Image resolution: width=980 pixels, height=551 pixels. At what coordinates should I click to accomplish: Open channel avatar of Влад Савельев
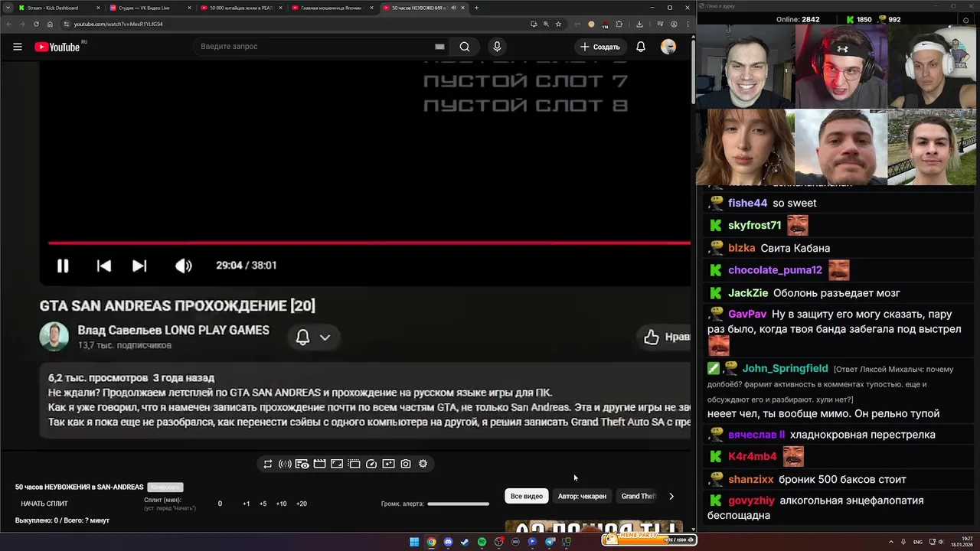54,337
